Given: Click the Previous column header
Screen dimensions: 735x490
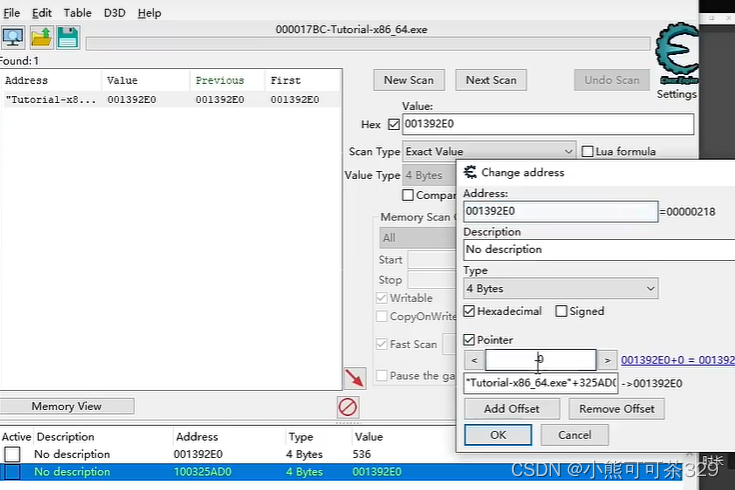Looking at the screenshot, I should 227,80.
